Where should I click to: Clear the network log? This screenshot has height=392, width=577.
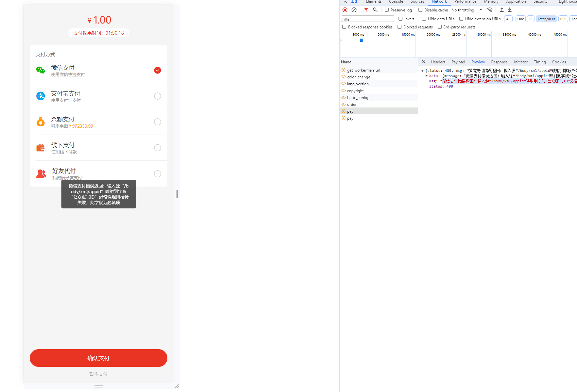point(354,10)
